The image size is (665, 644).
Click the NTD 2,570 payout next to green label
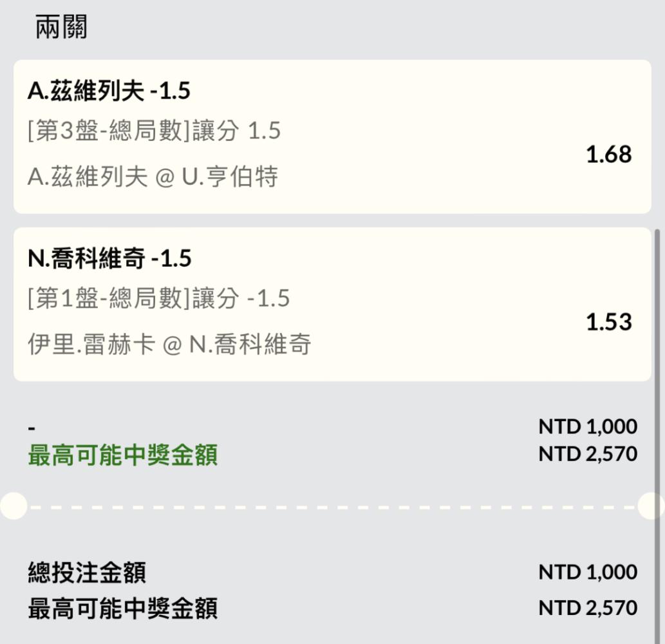(x=588, y=454)
